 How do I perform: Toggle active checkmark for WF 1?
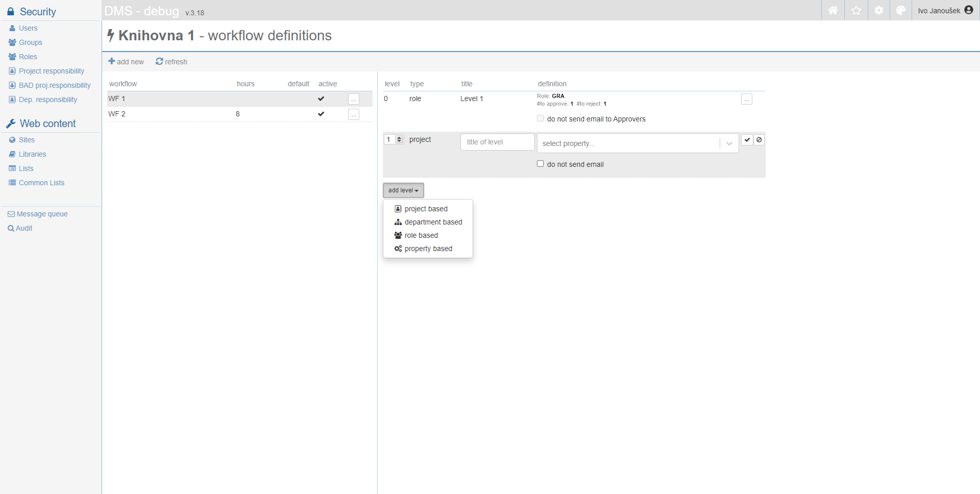click(321, 98)
